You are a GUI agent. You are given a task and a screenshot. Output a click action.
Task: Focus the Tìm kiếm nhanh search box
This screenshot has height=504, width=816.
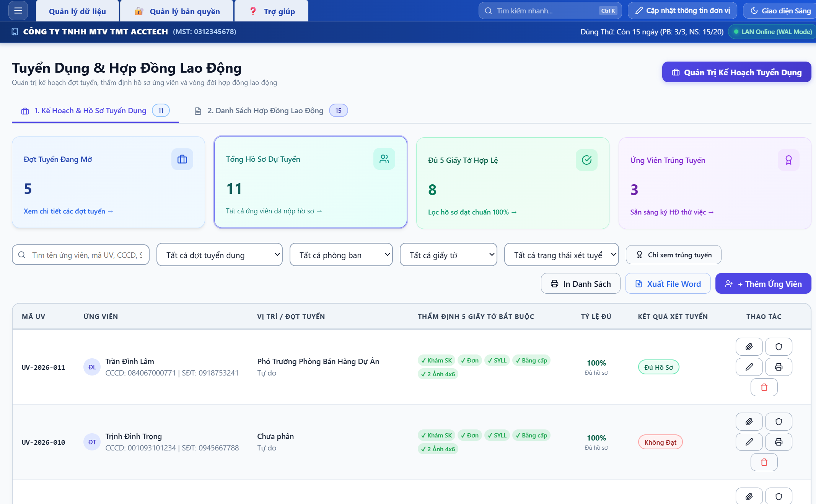coord(550,11)
